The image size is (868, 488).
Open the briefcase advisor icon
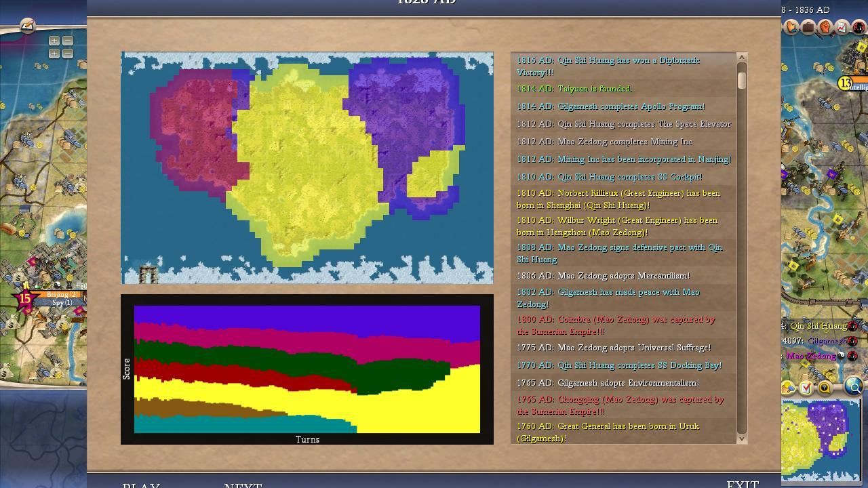[x=808, y=27]
